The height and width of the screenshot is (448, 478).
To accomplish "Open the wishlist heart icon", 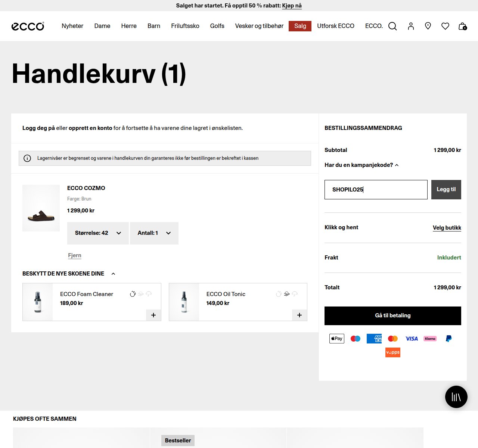I will pos(445,26).
